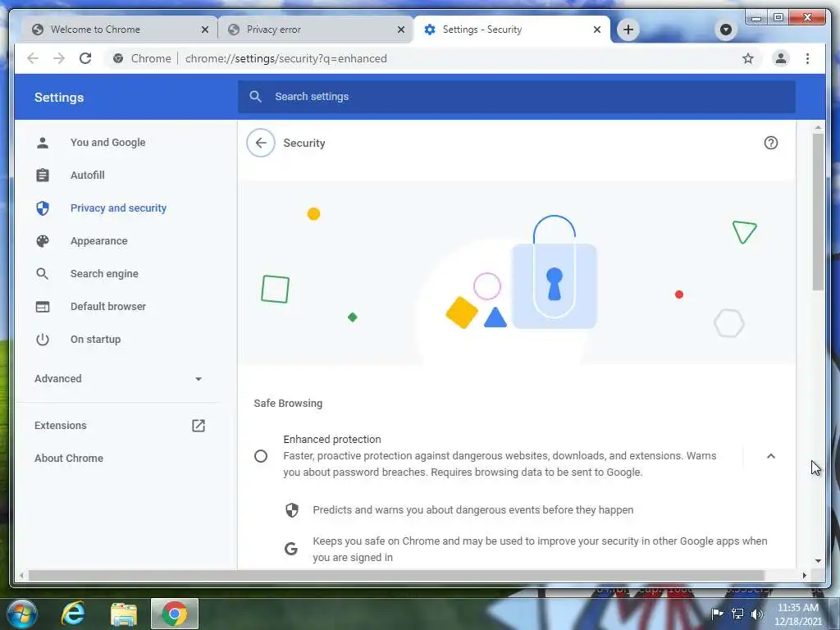Click the palette icon beside Appearance

tap(43, 241)
